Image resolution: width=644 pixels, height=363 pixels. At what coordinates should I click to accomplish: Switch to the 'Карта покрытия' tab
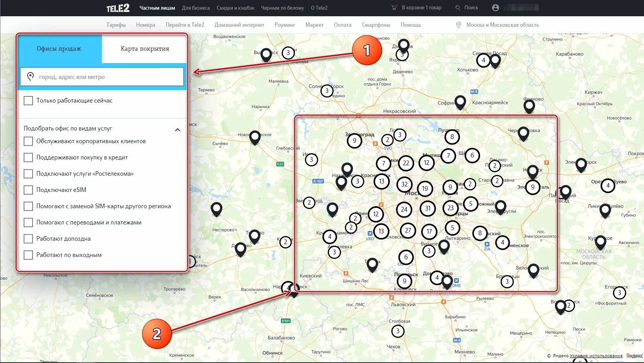point(145,49)
